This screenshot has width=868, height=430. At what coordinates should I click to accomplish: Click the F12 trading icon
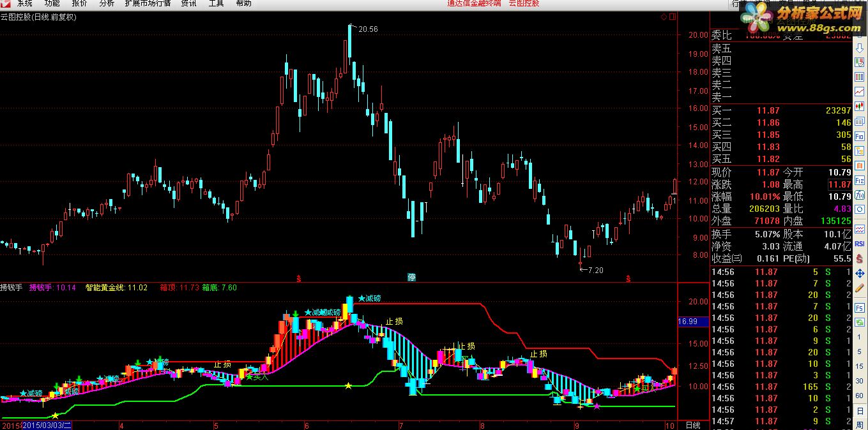[x=860, y=179]
